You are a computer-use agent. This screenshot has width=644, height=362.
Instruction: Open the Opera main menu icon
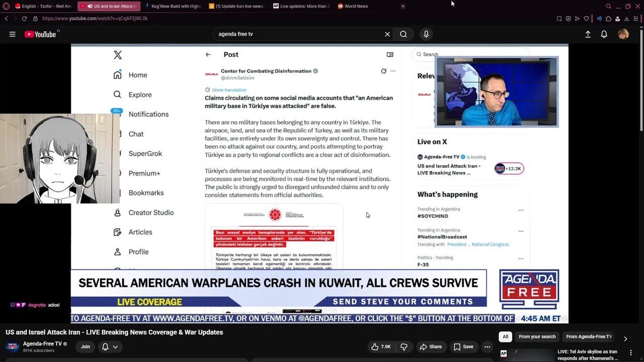[6, 6]
